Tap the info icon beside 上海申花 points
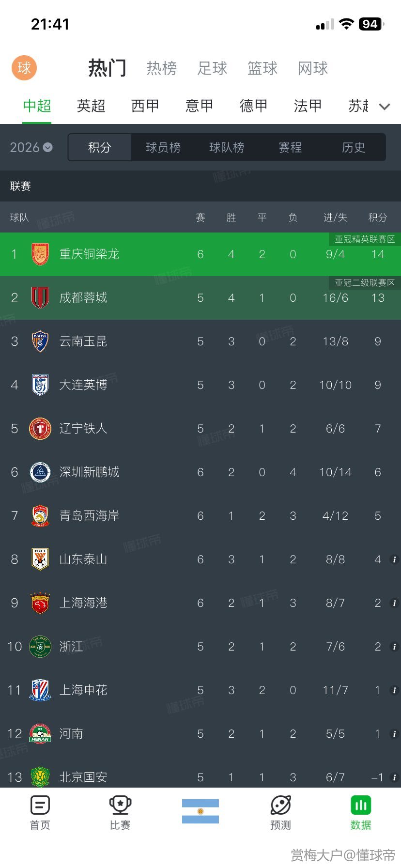The width and height of the screenshot is (401, 868). click(x=394, y=690)
